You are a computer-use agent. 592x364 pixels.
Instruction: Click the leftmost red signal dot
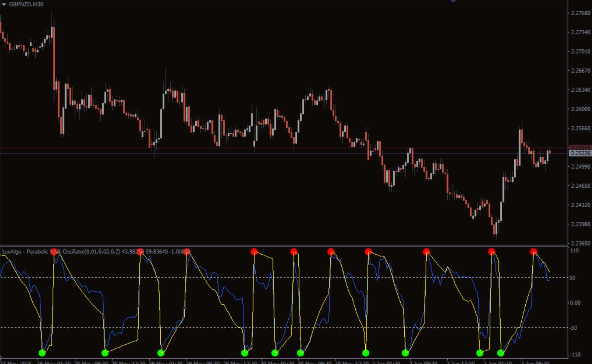click(54, 252)
